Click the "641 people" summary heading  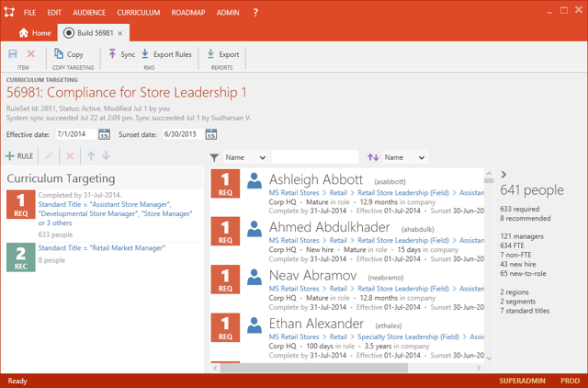(532, 190)
